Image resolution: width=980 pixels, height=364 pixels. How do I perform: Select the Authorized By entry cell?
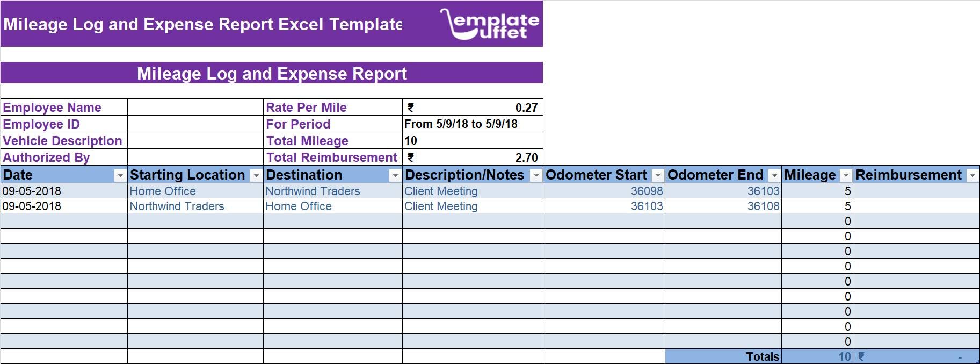(x=194, y=158)
